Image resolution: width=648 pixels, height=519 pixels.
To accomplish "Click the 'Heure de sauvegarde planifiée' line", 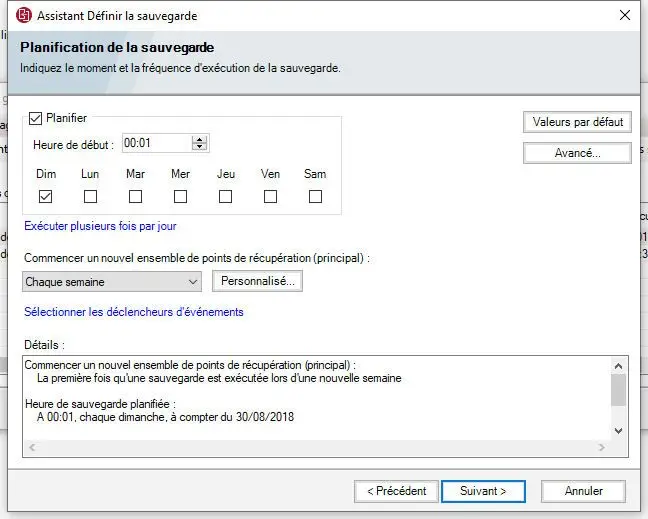I will (x=100, y=404).
